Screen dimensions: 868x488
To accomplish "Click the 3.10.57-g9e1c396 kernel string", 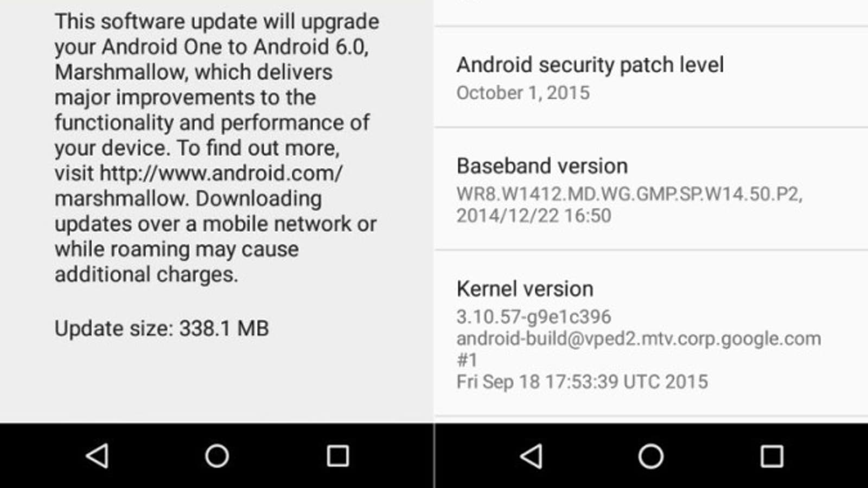I will click(534, 317).
